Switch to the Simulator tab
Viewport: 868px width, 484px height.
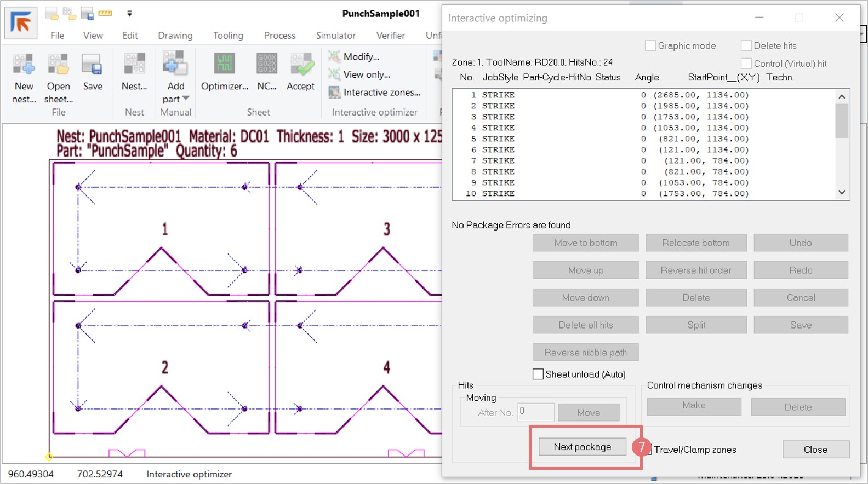[x=335, y=36]
